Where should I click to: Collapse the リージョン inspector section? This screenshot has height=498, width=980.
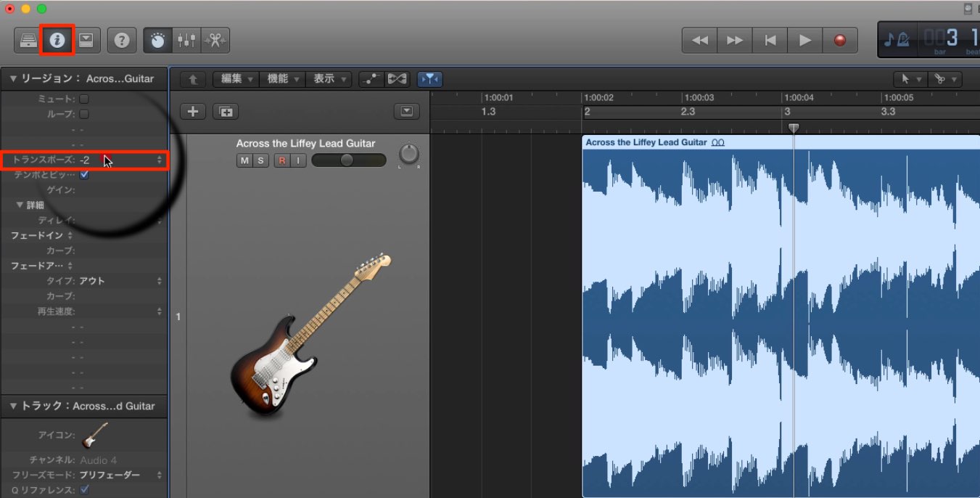point(13,78)
